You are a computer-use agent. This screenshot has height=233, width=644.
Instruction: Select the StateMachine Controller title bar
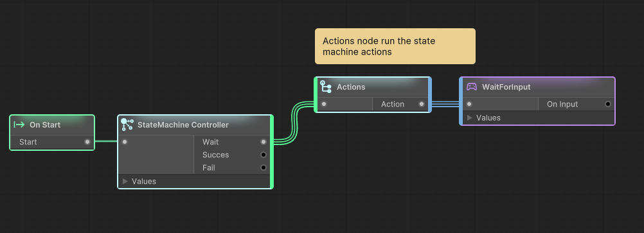(195, 125)
